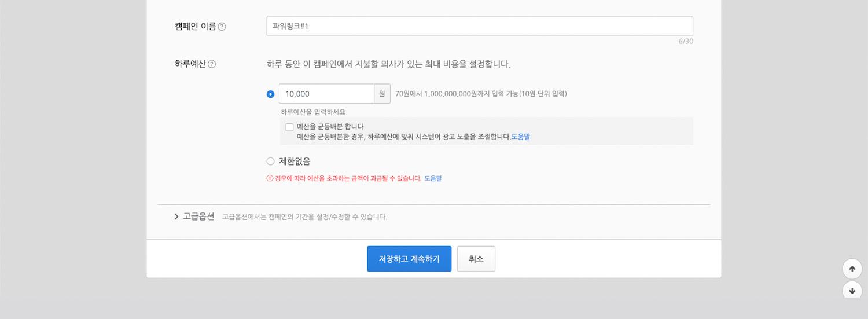Click the 캠페인 이름 text field
Image resolution: width=868 pixels, height=319 pixels.
click(x=479, y=26)
